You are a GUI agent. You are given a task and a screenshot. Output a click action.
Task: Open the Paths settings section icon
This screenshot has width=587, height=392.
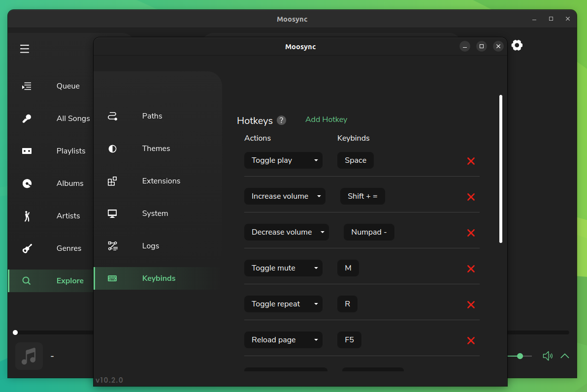tap(112, 116)
